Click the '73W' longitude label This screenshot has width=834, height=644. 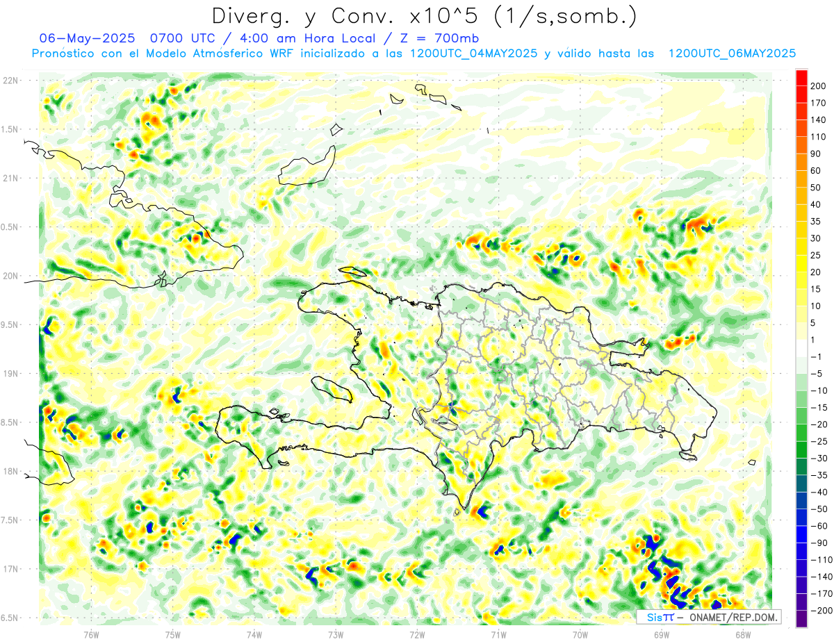coord(336,634)
